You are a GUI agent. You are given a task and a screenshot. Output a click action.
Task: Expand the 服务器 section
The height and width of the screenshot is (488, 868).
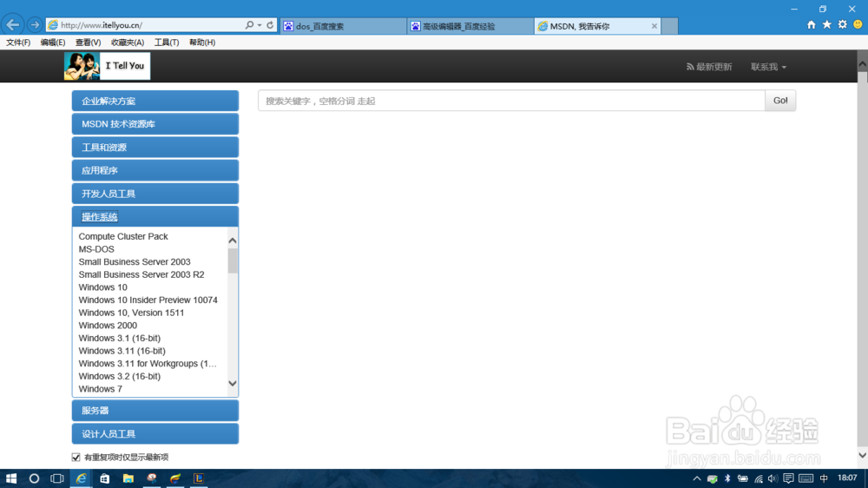[x=155, y=411]
